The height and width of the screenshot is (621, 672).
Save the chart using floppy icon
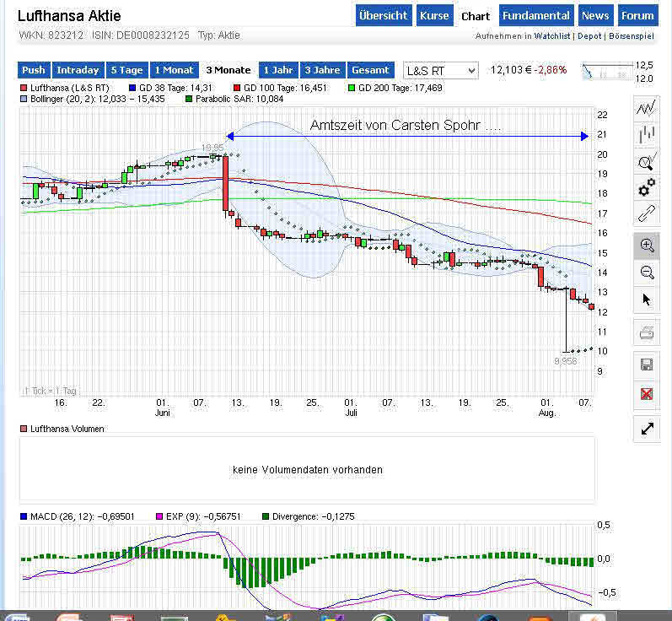click(647, 364)
